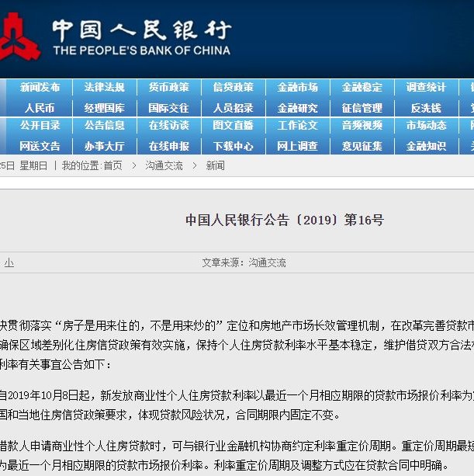The height and width of the screenshot is (476, 474).
Task: Open the 货币政策 menu item
Action: tap(169, 88)
